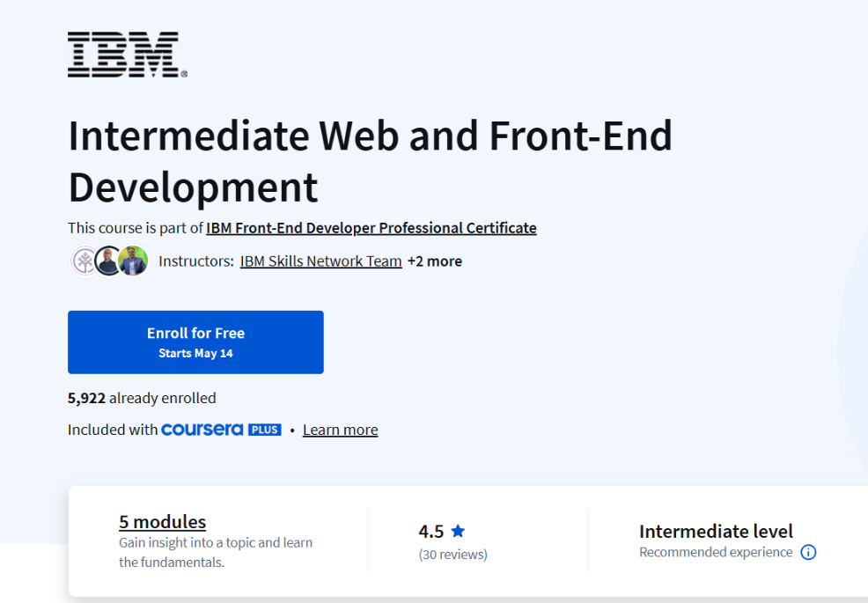Open the Learn more link
This screenshot has width=868, height=603.
tap(340, 430)
